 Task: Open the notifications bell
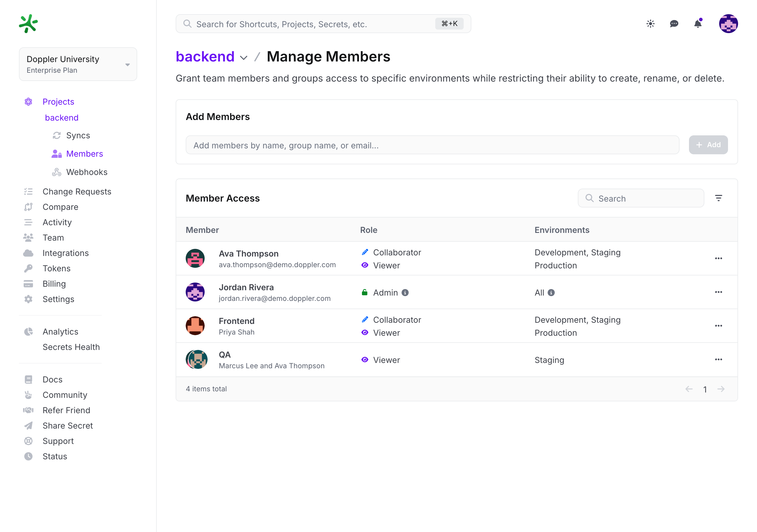click(x=698, y=23)
